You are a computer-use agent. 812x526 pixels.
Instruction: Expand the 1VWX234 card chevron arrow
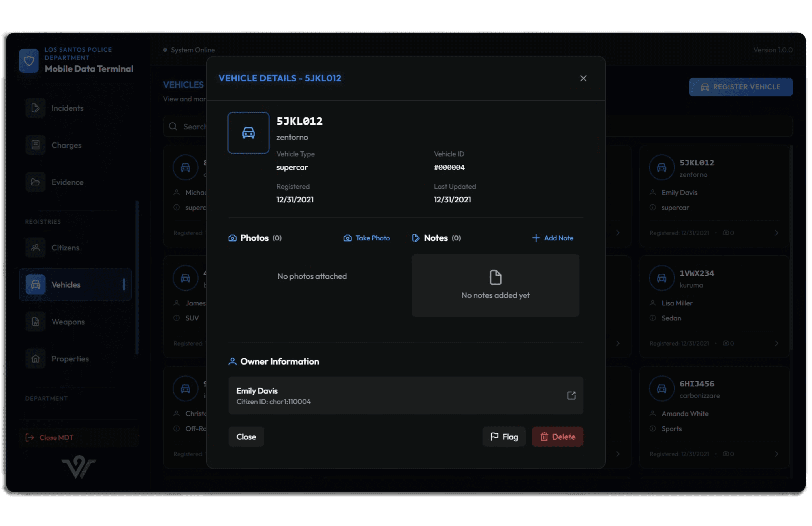click(x=776, y=343)
